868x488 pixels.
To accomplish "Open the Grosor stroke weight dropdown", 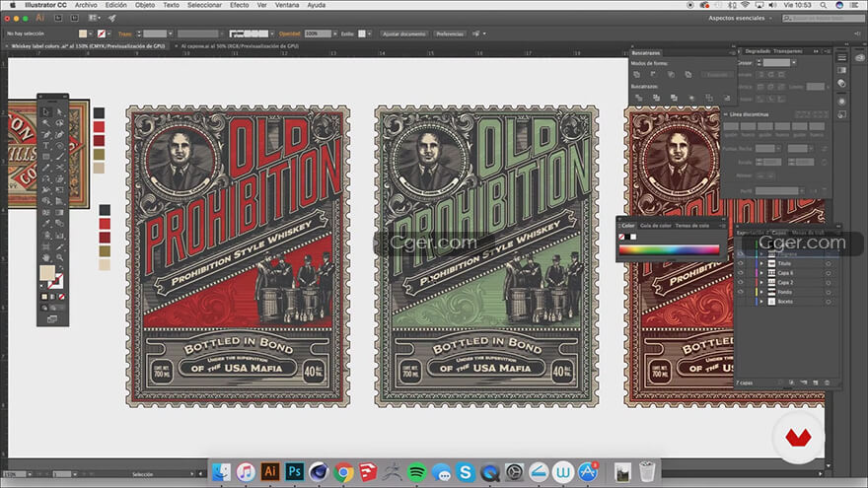I will pyautogui.click(x=793, y=62).
